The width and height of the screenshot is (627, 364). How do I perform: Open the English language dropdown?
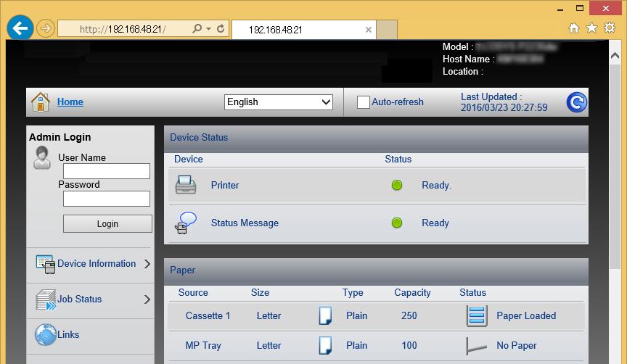[x=279, y=102]
